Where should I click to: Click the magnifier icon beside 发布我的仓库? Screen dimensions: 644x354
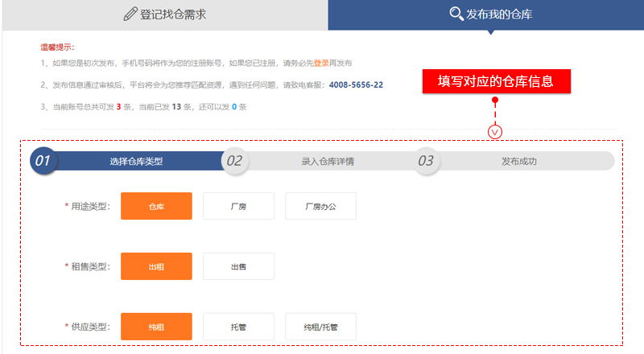point(456,14)
